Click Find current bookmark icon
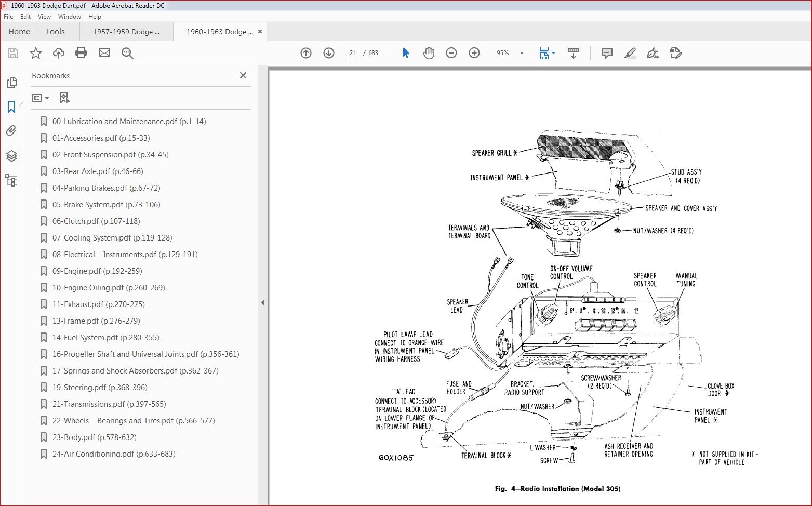The image size is (812, 506). click(64, 98)
